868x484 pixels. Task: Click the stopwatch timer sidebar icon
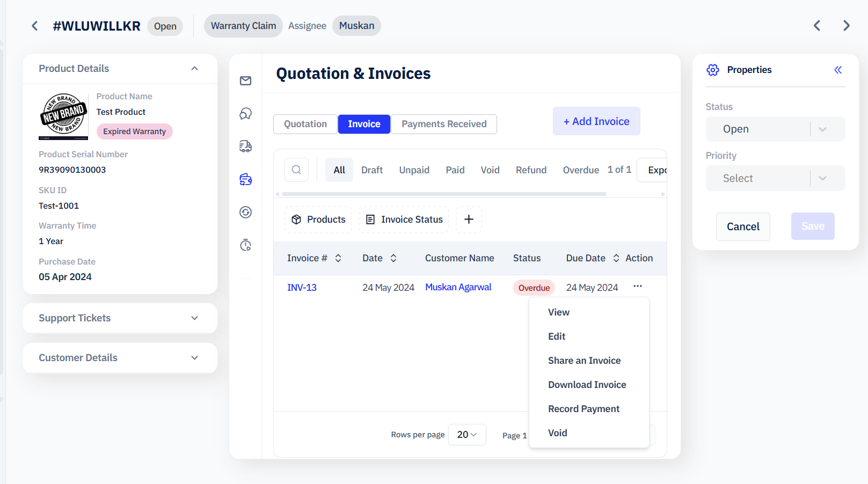(245, 245)
